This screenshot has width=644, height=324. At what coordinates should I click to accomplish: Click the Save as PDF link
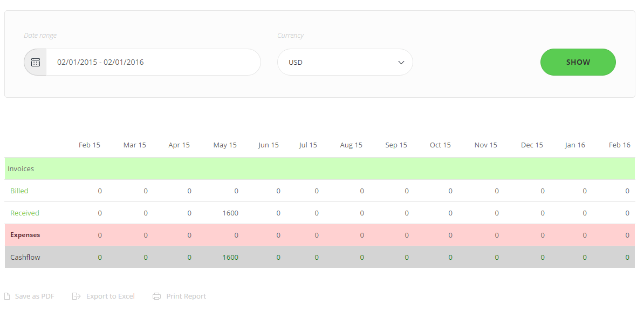coord(34,295)
